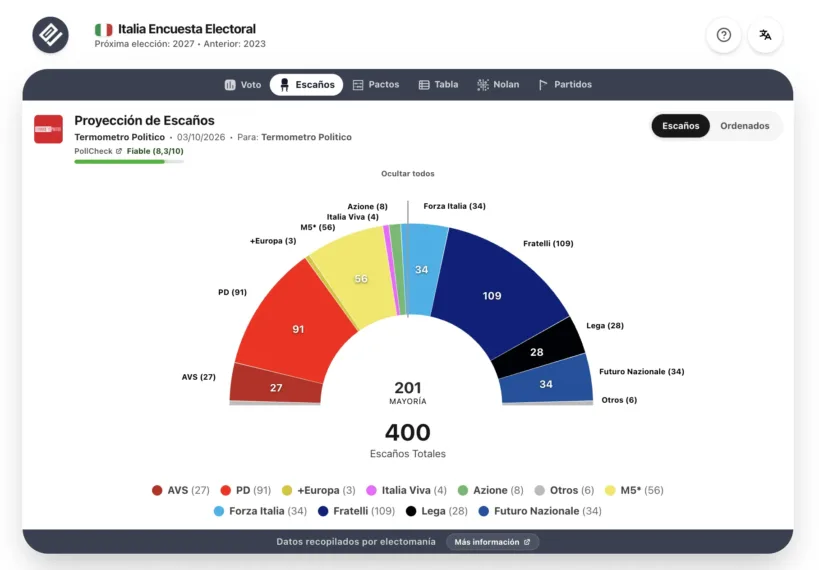Click the Termometro Politico red logo
Image resolution: width=819 pixels, height=570 pixels.
click(49, 129)
